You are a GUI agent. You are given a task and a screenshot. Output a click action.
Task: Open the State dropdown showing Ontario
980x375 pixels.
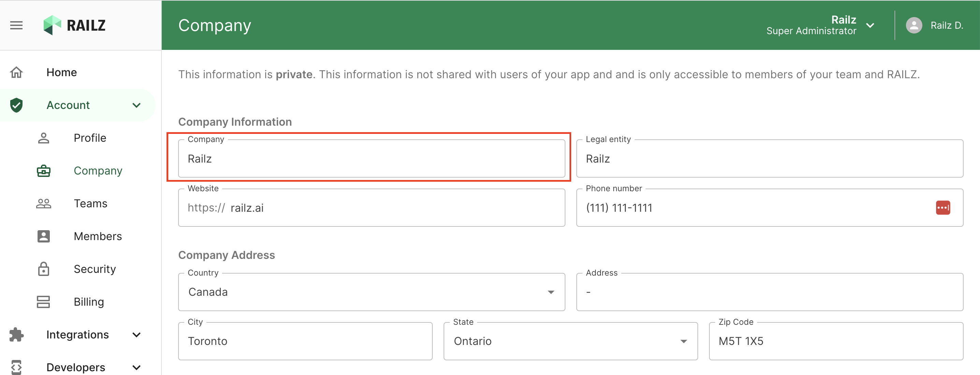pyautogui.click(x=570, y=341)
